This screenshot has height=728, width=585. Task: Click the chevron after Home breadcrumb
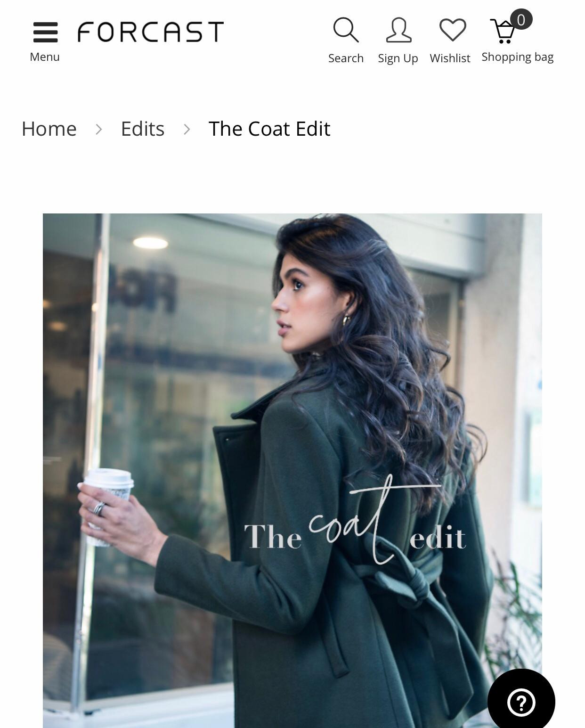tap(98, 129)
